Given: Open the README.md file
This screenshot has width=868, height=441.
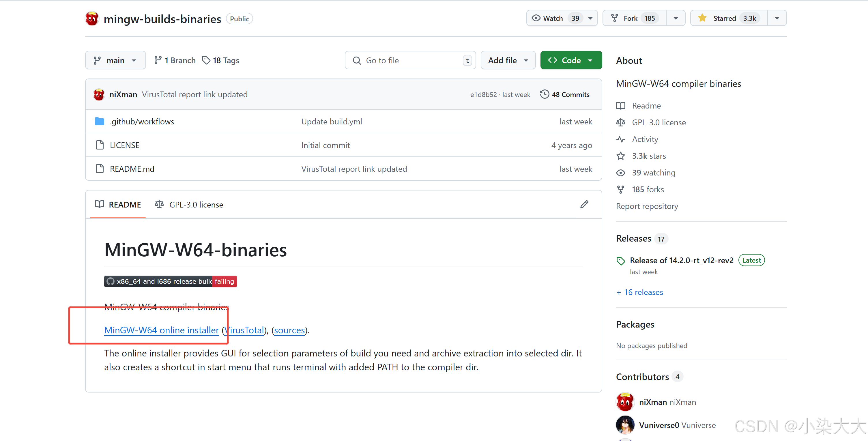Looking at the screenshot, I should click(x=132, y=169).
